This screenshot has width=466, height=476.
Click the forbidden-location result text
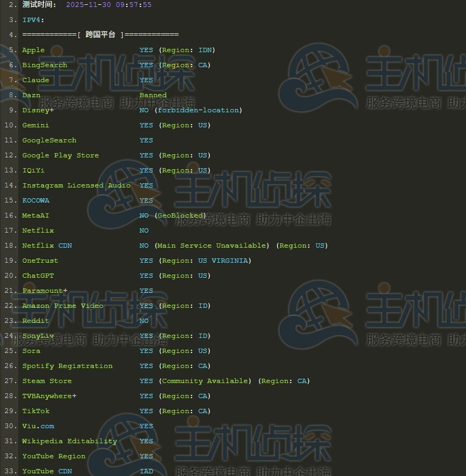click(199, 110)
